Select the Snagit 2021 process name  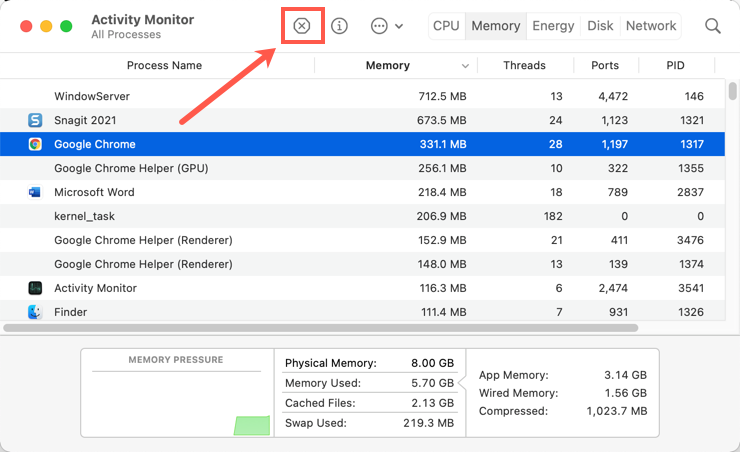click(x=85, y=120)
